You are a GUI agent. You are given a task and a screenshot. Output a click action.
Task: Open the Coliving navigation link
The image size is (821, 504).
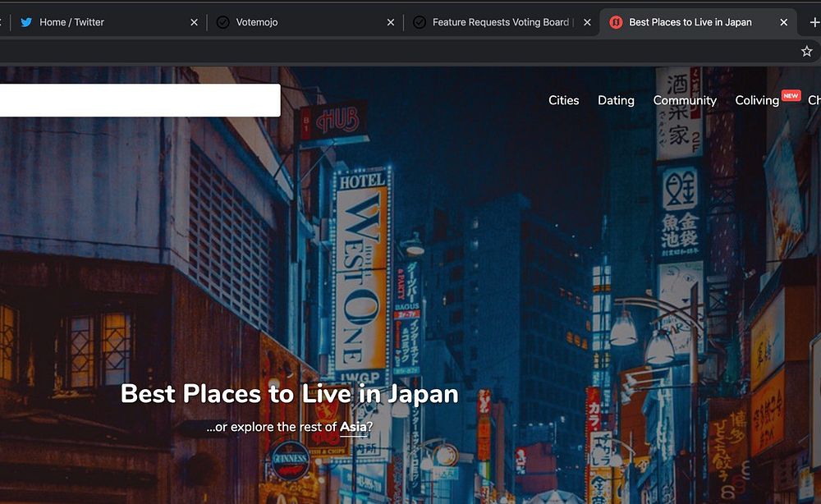pyautogui.click(x=757, y=100)
